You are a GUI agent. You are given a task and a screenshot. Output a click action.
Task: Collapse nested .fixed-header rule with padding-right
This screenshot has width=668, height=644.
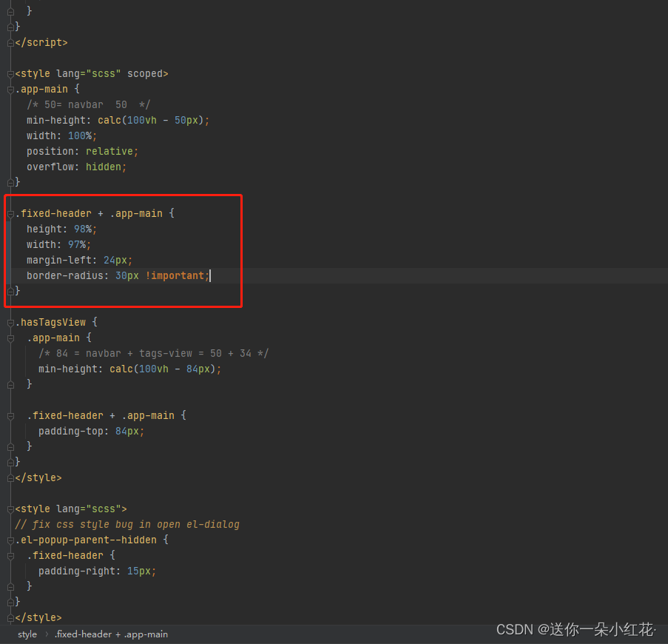coord(10,556)
